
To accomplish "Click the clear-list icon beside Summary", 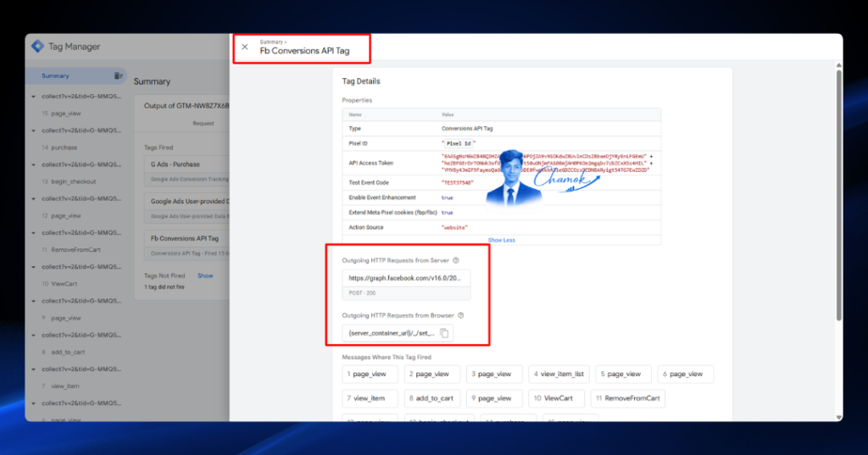I will [x=118, y=76].
